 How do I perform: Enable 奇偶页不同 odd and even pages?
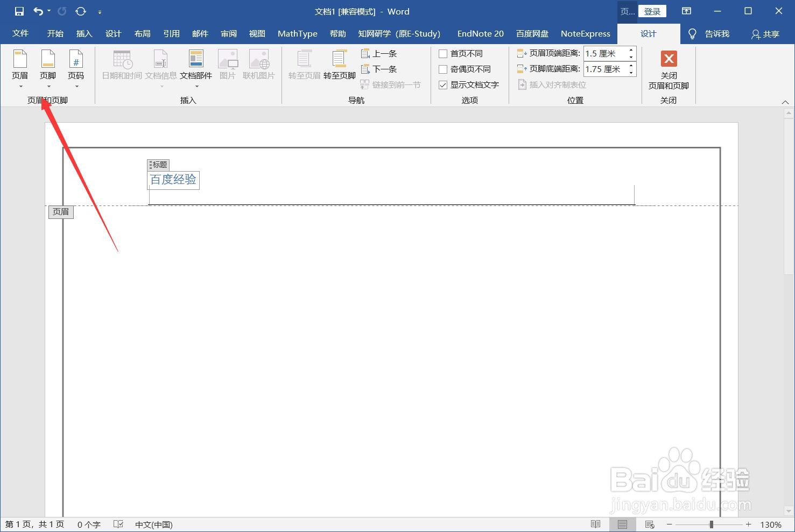coord(443,69)
